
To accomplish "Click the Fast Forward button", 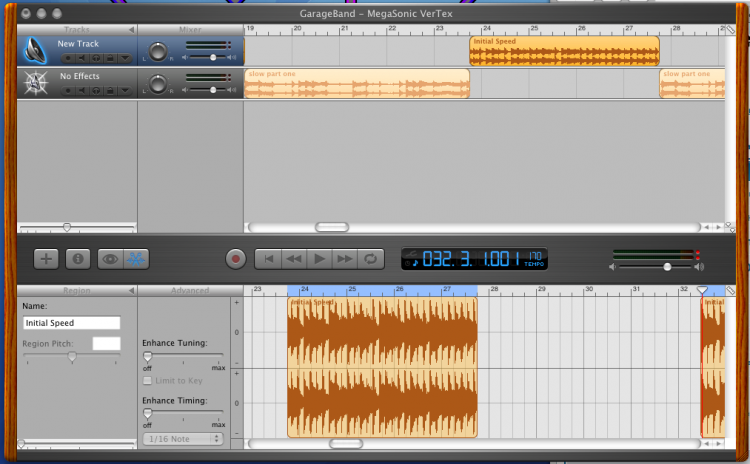I will (345, 259).
